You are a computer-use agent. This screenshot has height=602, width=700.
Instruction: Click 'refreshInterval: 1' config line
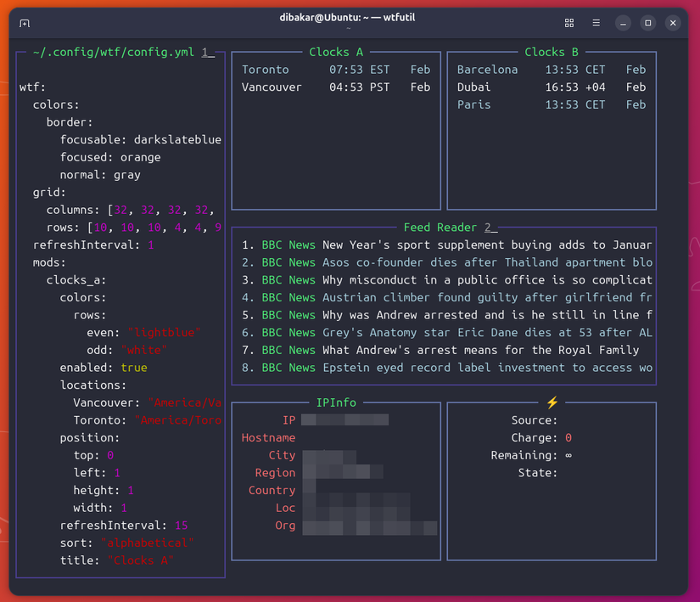click(x=93, y=245)
